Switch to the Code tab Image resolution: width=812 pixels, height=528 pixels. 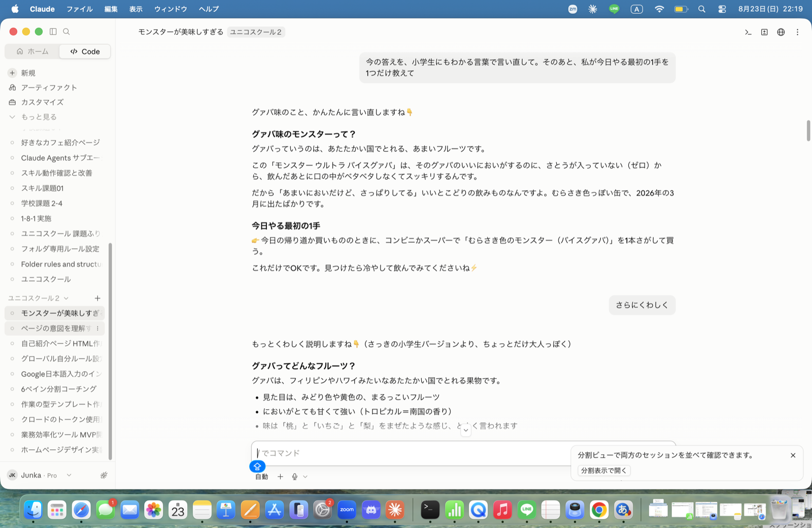click(x=85, y=51)
